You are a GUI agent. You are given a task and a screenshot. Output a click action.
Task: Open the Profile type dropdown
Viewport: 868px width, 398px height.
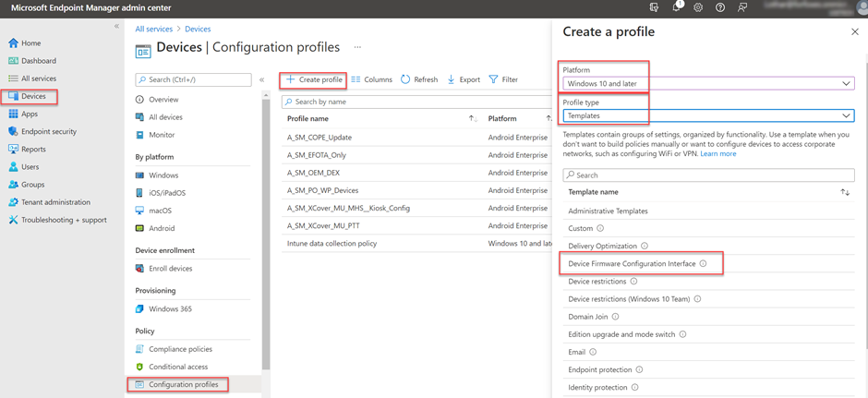(708, 115)
